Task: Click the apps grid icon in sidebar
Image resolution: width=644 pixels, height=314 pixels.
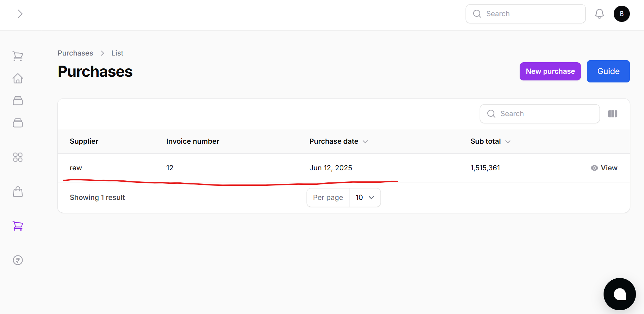Action: pos(18,157)
